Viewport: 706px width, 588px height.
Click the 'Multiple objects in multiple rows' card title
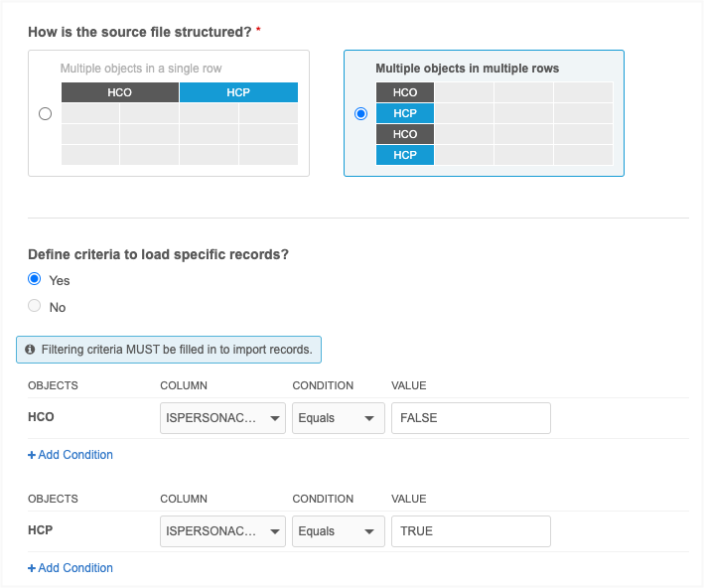(x=467, y=69)
